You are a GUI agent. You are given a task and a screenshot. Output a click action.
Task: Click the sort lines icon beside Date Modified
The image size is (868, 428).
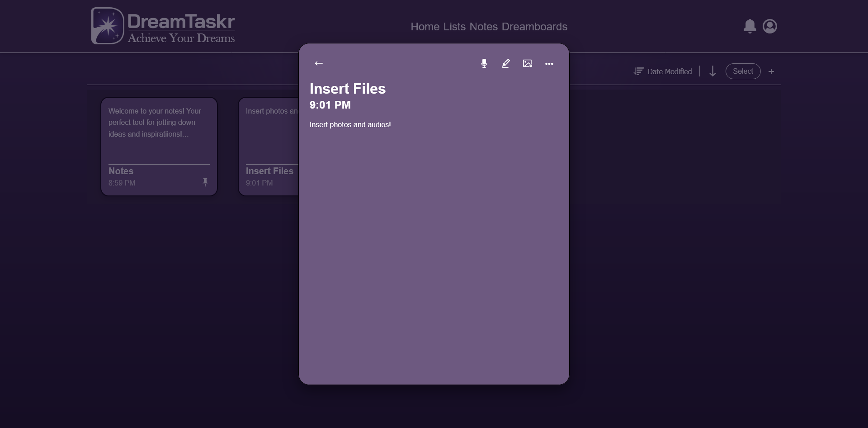(638, 71)
